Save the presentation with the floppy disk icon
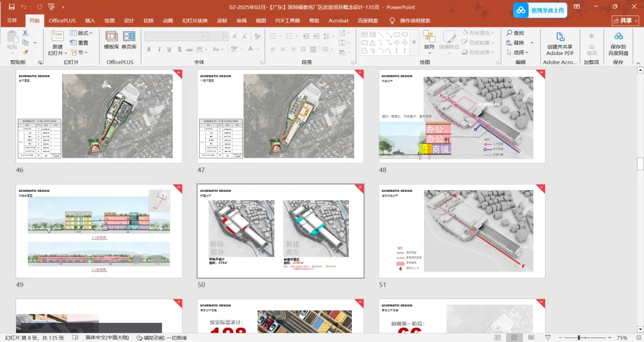This screenshot has width=644, height=342. 11,7
